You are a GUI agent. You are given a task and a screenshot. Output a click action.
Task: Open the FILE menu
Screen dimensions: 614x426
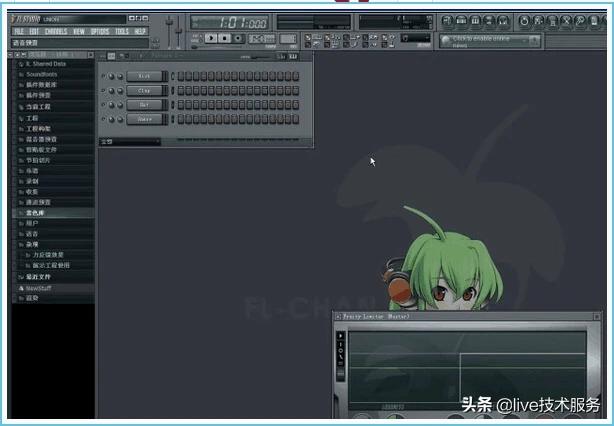point(18,31)
